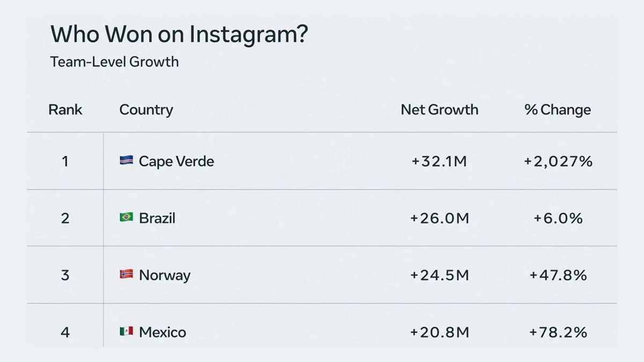Click the Mexico country name

point(163,332)
